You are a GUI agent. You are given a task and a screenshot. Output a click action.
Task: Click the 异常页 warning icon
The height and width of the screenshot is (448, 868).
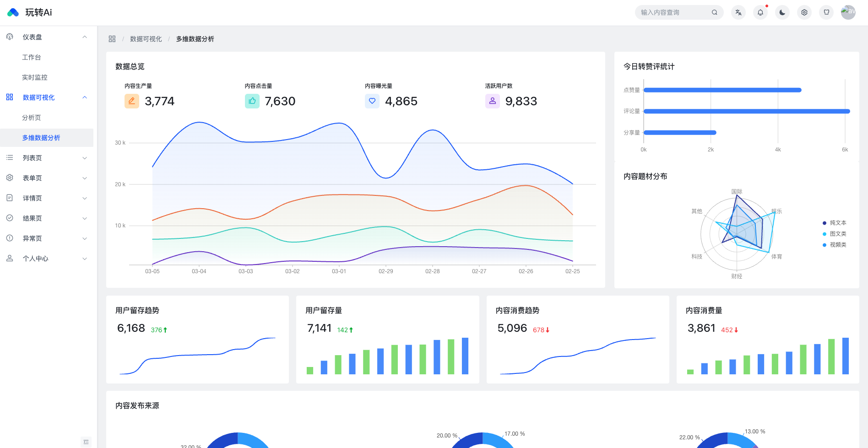click(10, 238)
